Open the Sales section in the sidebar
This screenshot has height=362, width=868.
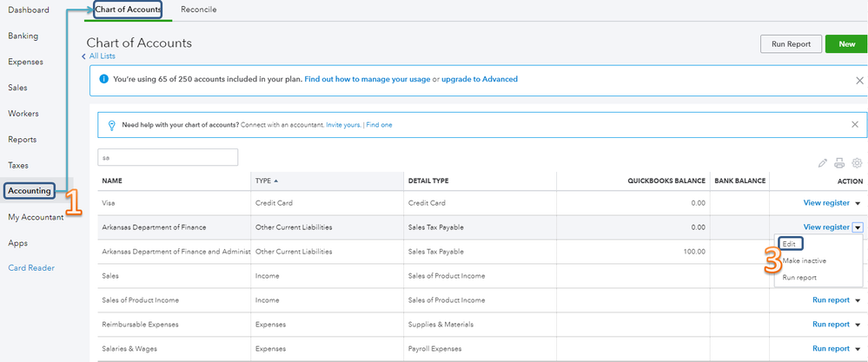coord(17,88)
